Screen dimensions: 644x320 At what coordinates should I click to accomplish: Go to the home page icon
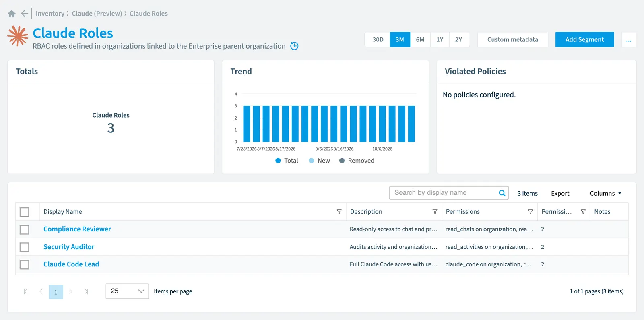(12, 14)
